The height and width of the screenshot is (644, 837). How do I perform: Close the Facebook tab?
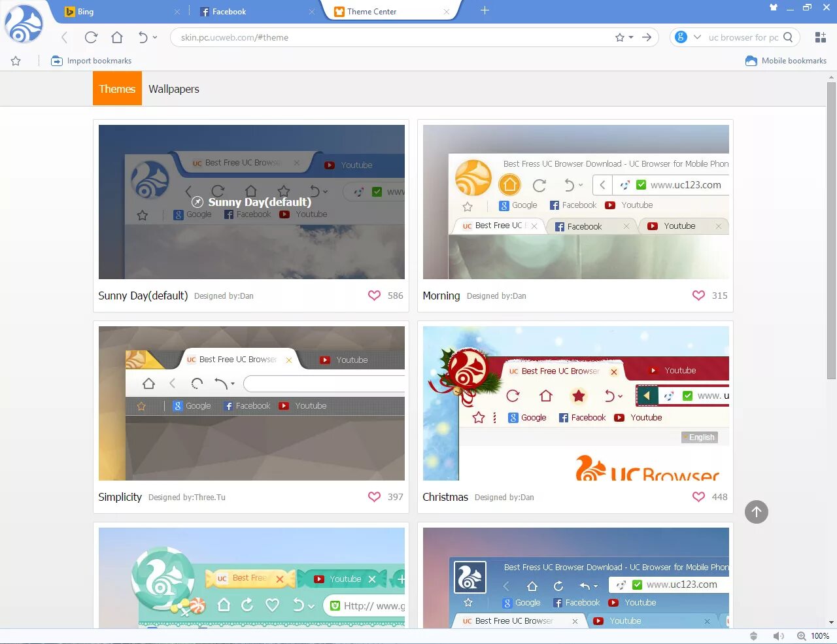pyautogui.click(x=312, y=12)
